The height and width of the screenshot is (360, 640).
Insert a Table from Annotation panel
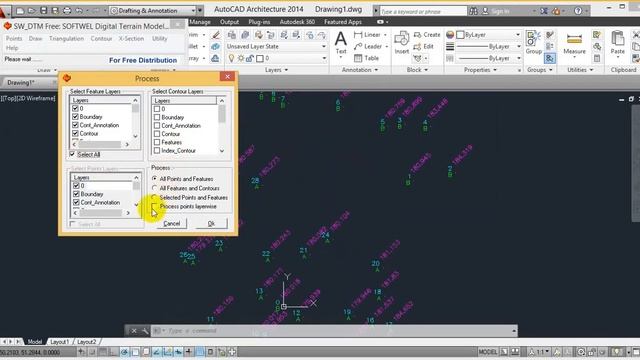point(367,58)
